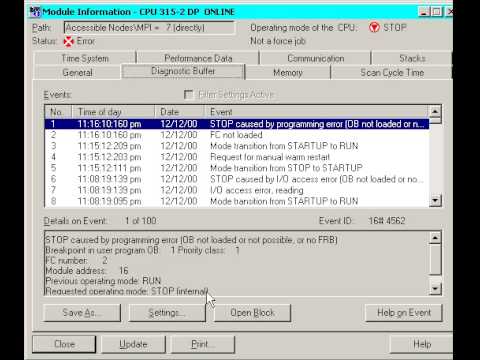Open the Memory tab

click(288, 72)
